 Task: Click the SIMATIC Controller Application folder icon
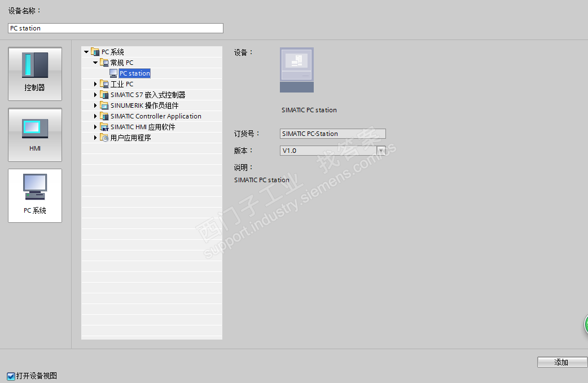coord(104,116)
